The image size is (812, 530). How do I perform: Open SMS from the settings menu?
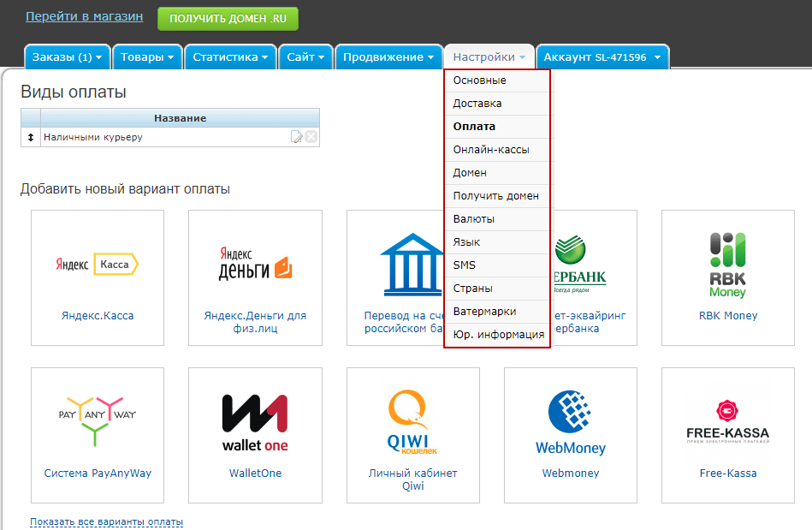497,265
